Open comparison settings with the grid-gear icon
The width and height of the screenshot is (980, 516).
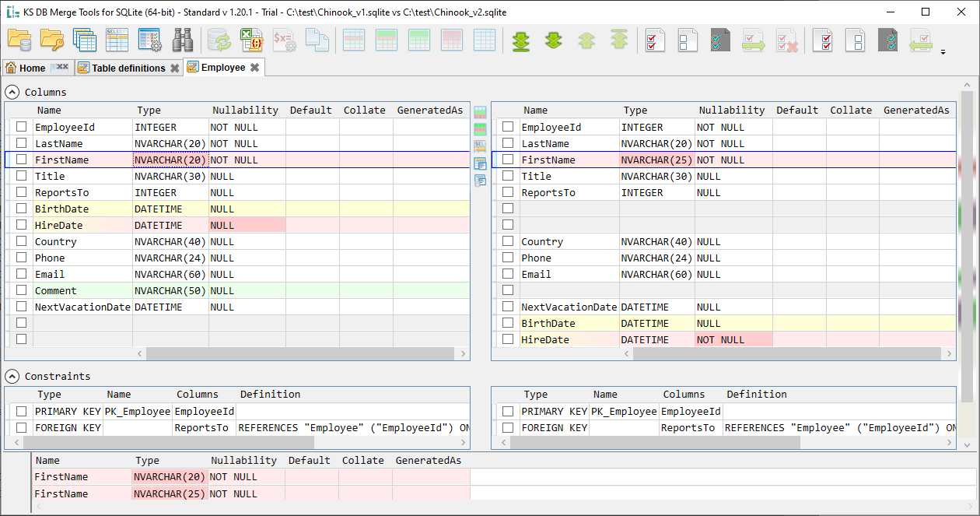[149, 40]
